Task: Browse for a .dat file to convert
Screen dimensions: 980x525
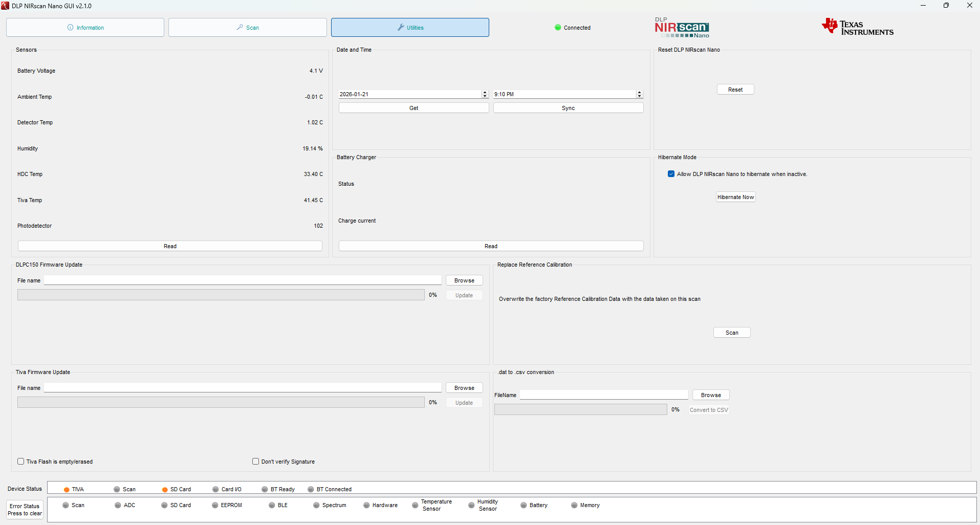Action: [x=711, y=395]
